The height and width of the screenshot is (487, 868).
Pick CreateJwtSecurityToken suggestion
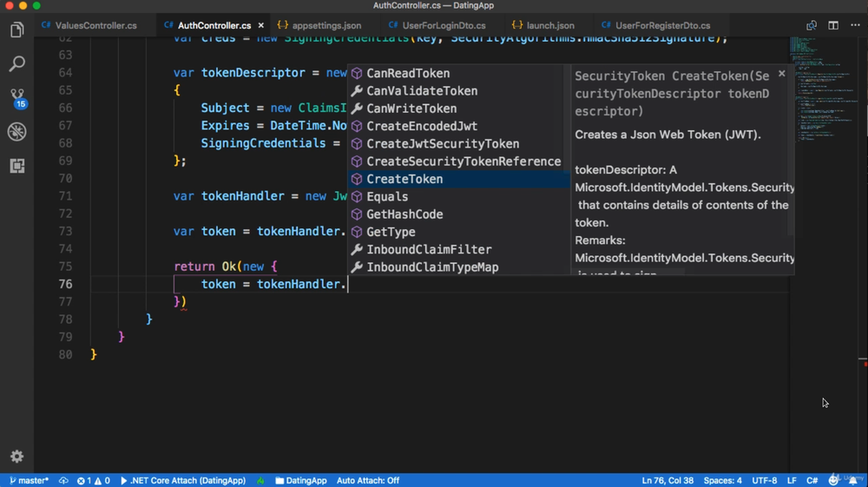[458, 144]
